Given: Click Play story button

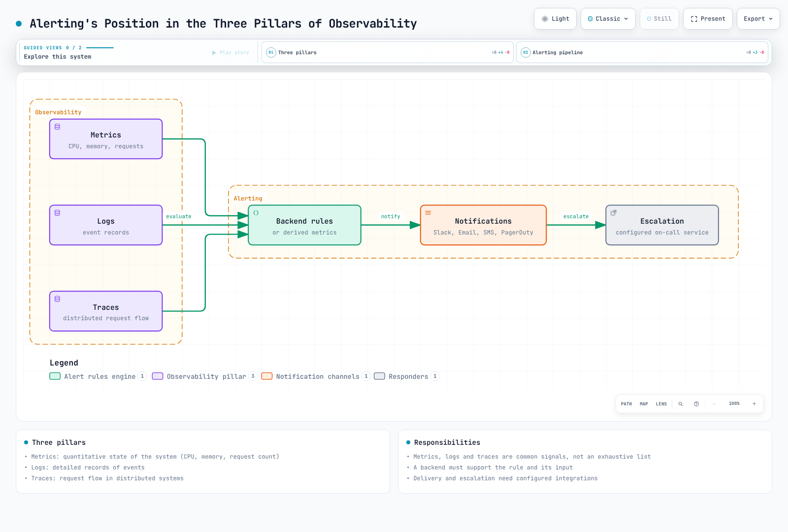Looking at the screenshot, I should coord(230,53).
